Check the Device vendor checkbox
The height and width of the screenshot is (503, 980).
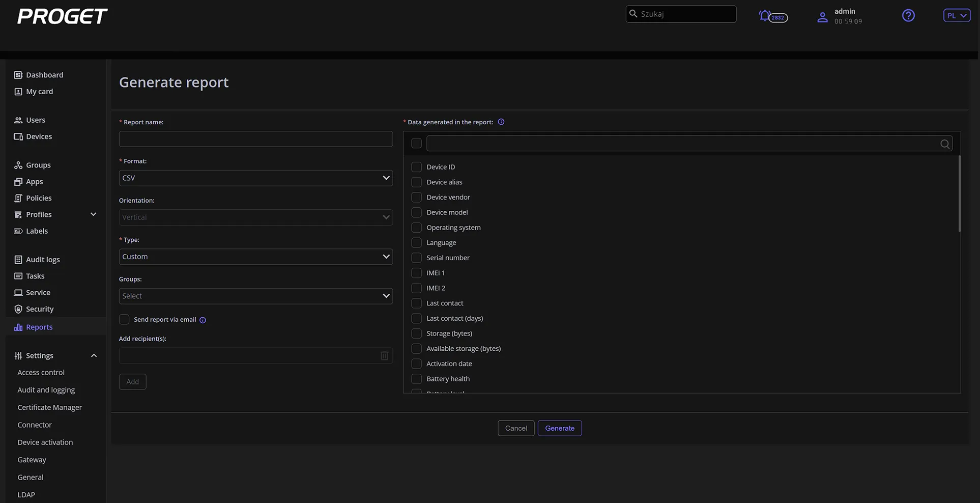416,197
